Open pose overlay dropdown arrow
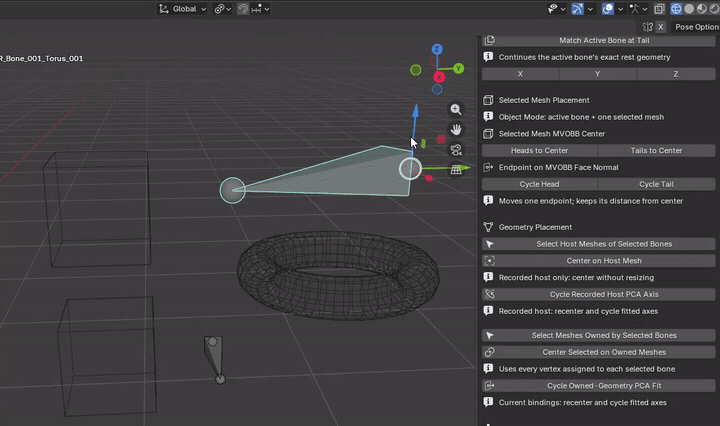720x426 pixels. coord(645,9)
